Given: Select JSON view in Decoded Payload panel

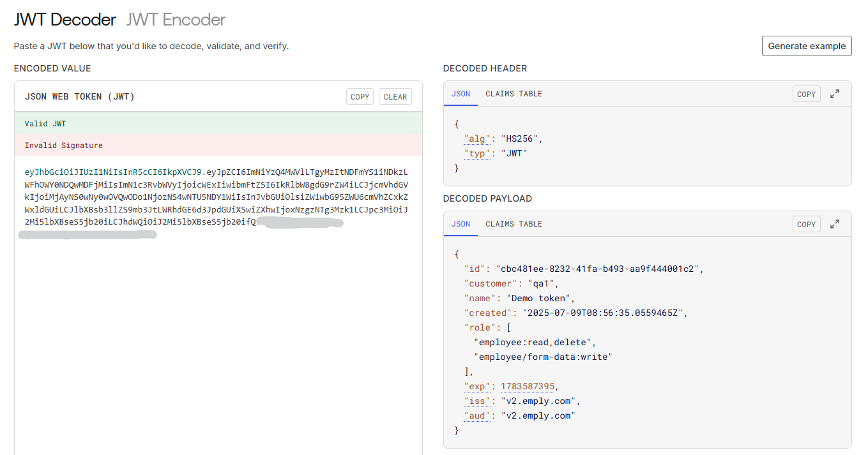Looking at the screenshot, I should tap(461, 223).
